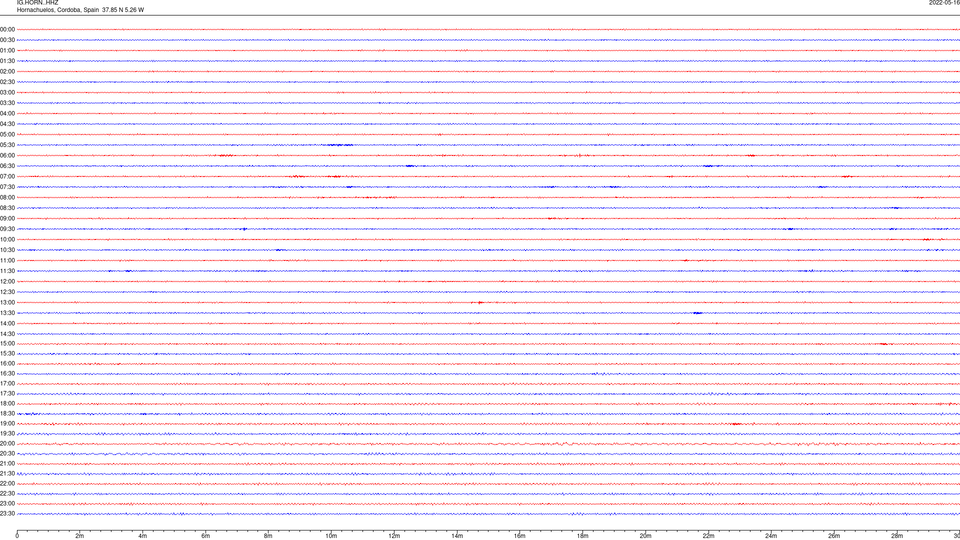960x540 pixels.
Task: Click the 28m tick label on time axis
Action: pyautogui.click(x=897, y=536)
